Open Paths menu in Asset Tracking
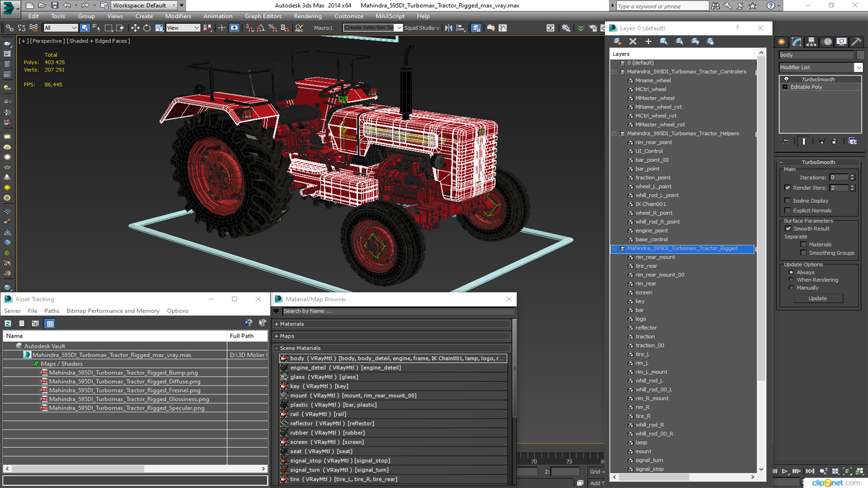This screenshot has width=868, height=488. 52,311
